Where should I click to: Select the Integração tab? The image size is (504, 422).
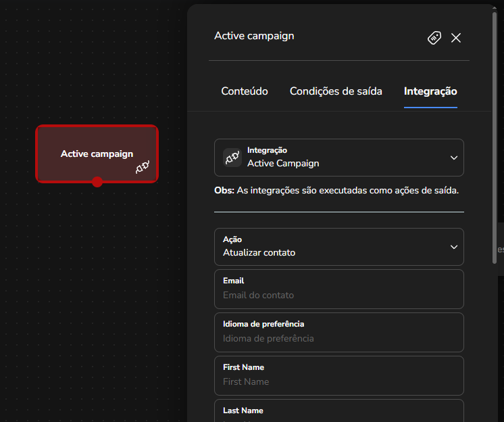click(x=430, y=91)
